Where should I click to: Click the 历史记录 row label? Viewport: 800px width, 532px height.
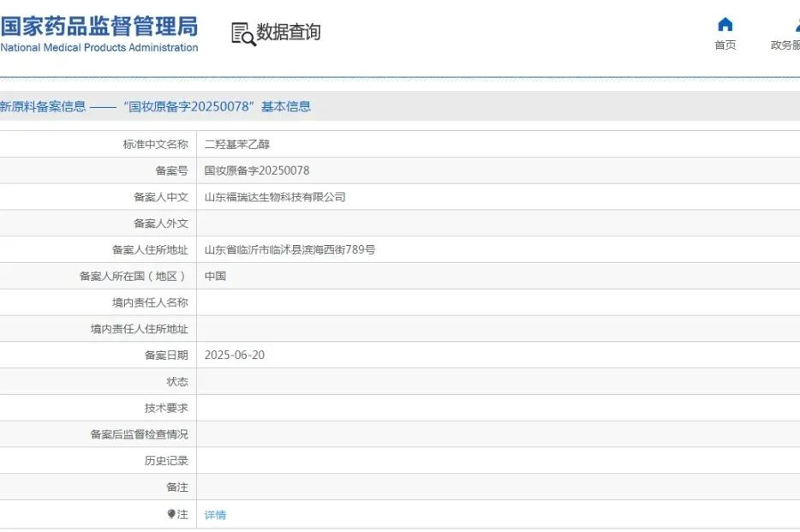pyautogui.click(x=166, y=461)
